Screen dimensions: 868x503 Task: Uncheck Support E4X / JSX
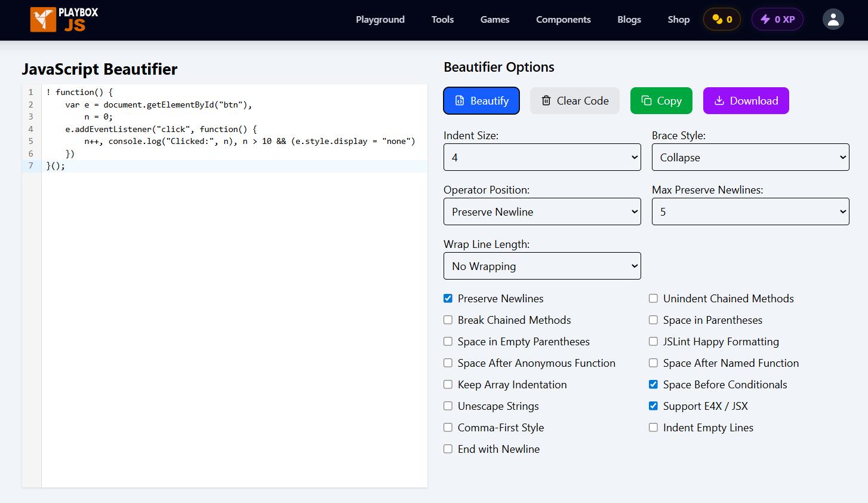[x=653, y=406]
